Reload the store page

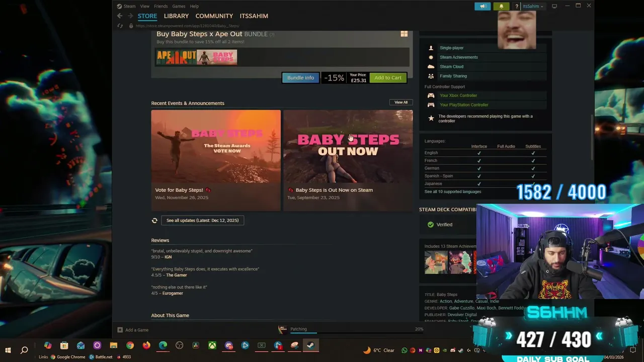tap(120, 26)
